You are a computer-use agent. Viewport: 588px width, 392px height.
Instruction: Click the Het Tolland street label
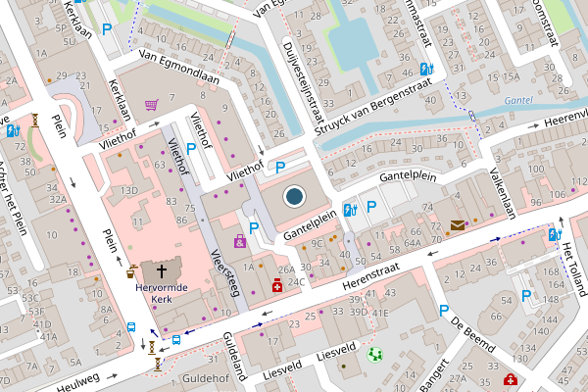point(574,269)
